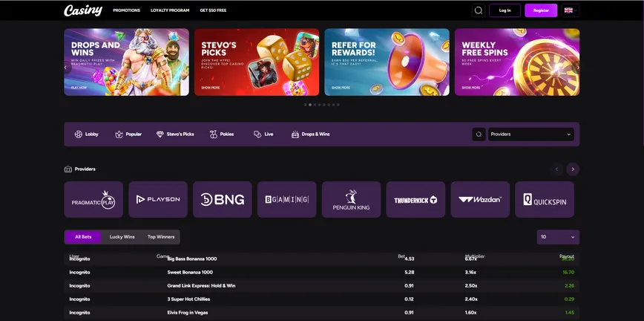Switch to the Lucky Wins tab
This screenshot has height=321, width=644.
pyautogui.click(x=122, y=237)
